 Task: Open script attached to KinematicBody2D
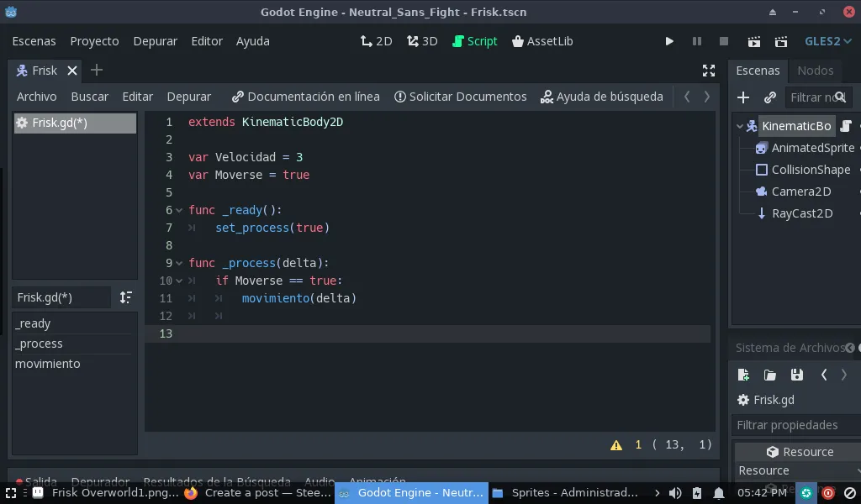pos(846,126)
